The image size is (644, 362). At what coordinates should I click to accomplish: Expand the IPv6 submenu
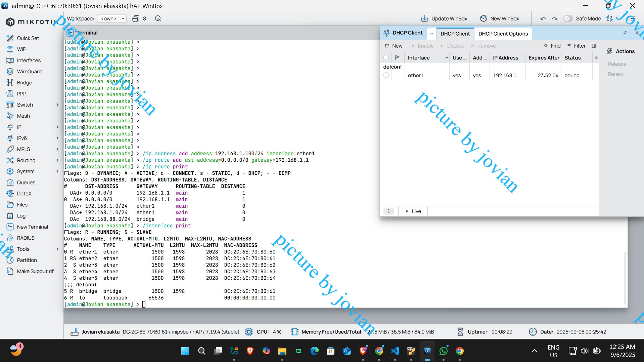57,138
